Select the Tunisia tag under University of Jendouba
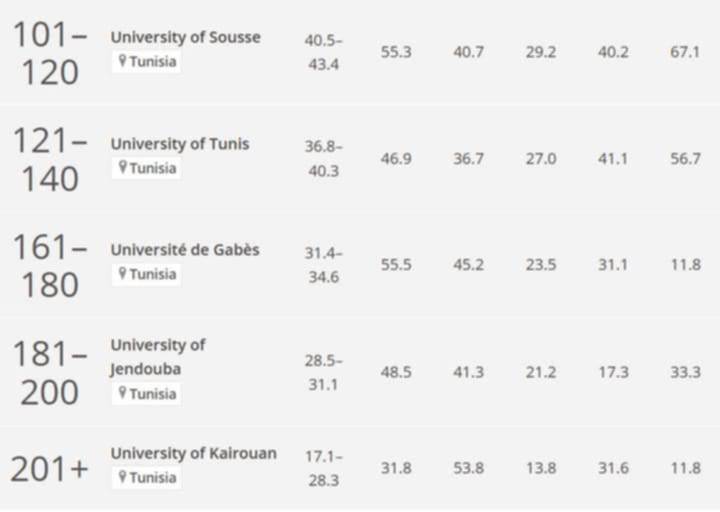720x512 pixels. (146, 394)
